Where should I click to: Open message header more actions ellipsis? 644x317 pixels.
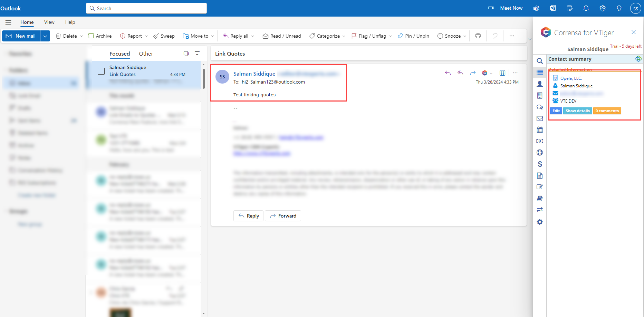click(515, 73)
